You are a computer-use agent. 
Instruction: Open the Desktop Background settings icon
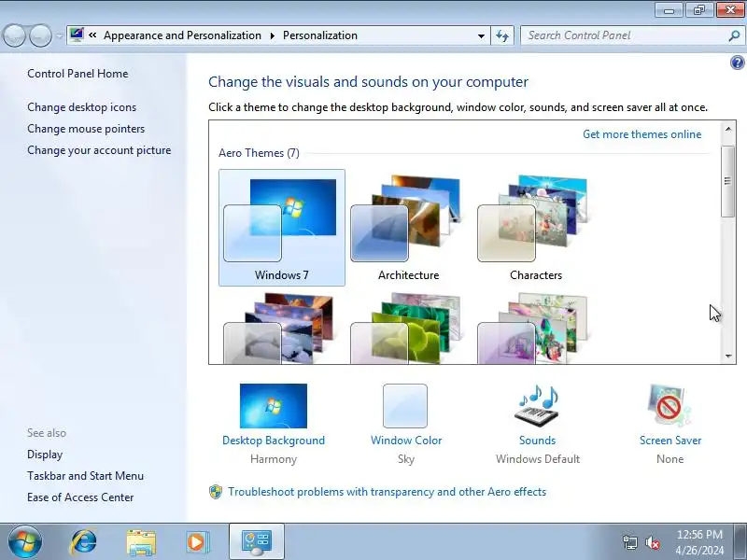[x=274, y=406]
